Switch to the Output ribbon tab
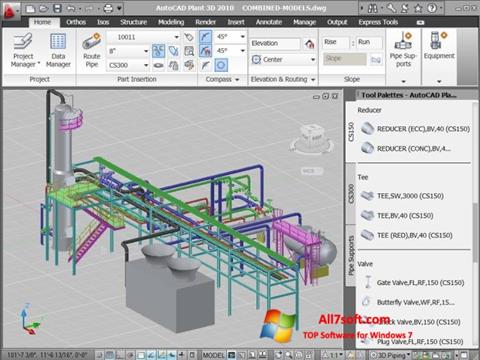 pyautogui.click(x=337, y=22)
